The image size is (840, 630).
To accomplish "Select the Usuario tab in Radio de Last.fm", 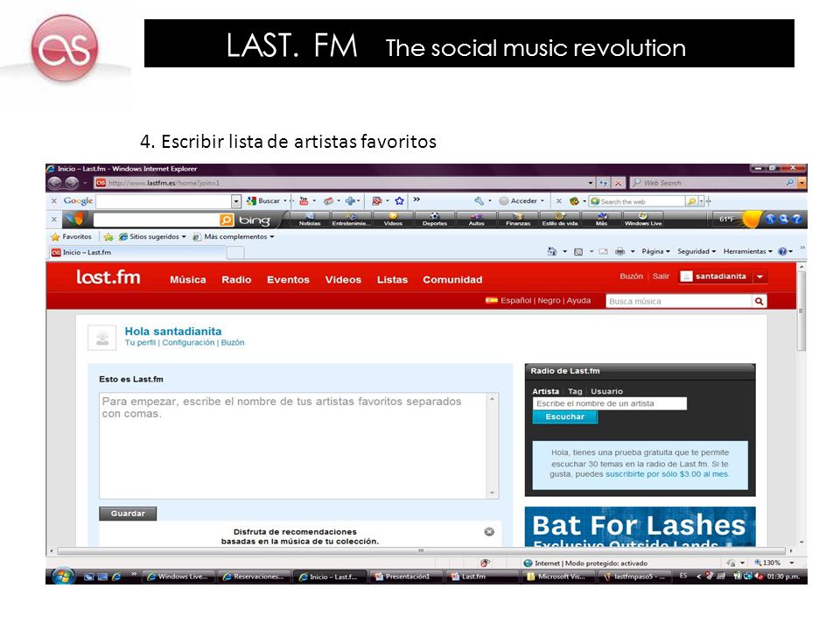I will (606, 391).
